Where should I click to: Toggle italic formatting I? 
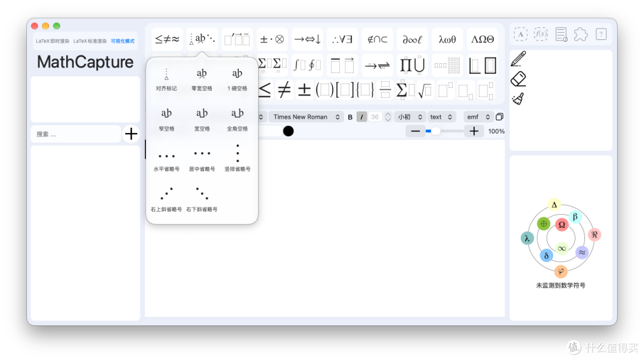361,117
